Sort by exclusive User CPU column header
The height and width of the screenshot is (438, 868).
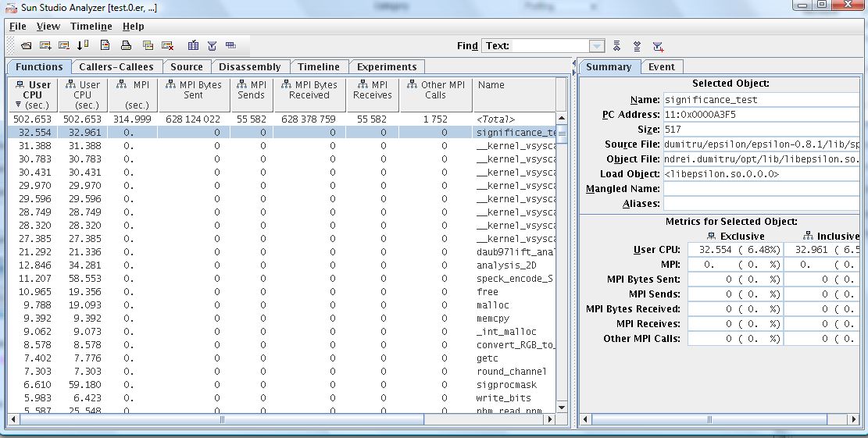coord(33,94)
